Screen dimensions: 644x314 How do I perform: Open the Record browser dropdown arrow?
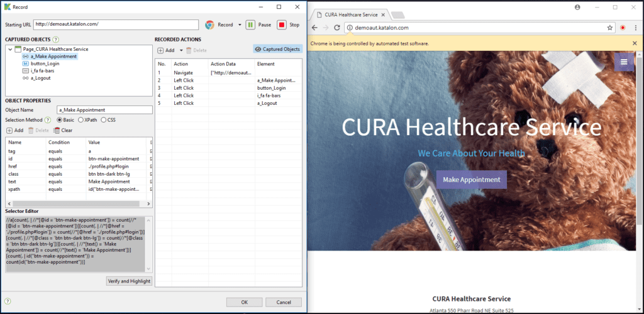point(240,24)
